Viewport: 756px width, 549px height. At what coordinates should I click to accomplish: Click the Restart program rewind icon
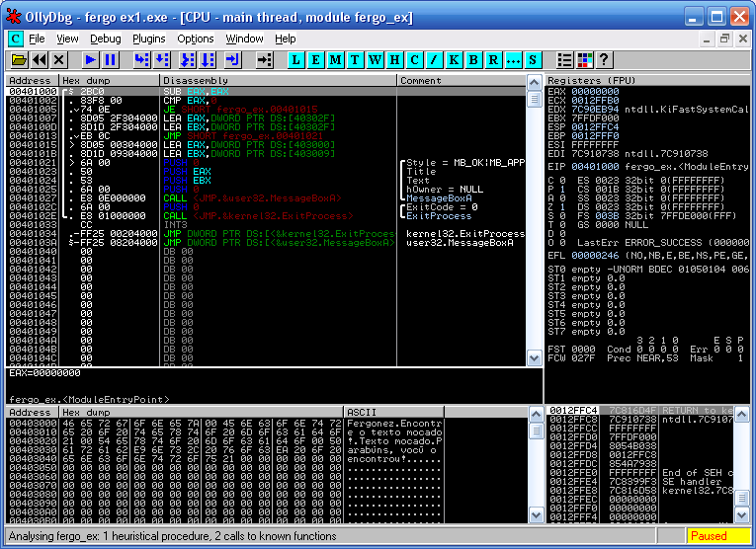[40, 60]
